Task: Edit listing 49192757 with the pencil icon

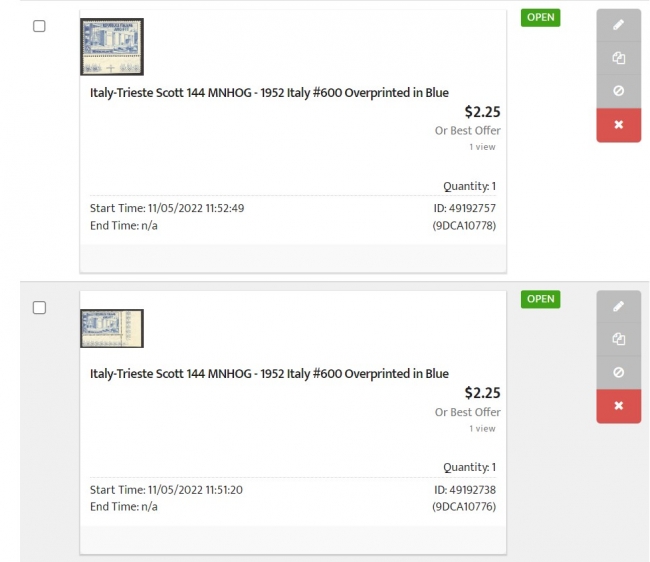Action: click(x=618, y=25)
